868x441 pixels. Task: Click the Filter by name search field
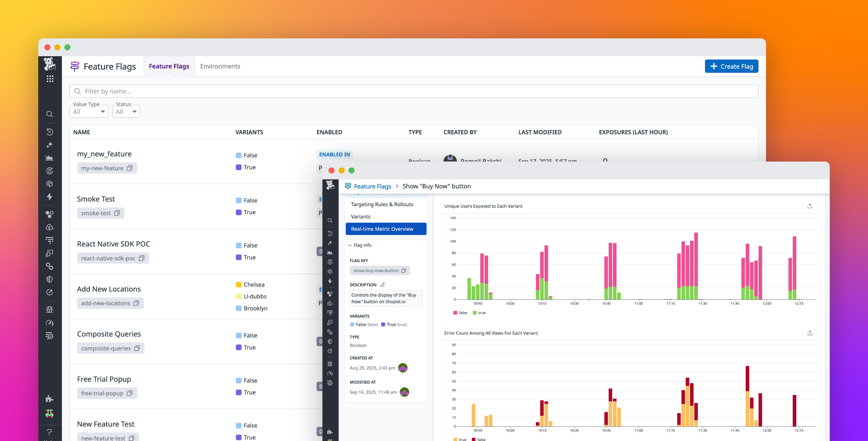(x=236, y=91)
